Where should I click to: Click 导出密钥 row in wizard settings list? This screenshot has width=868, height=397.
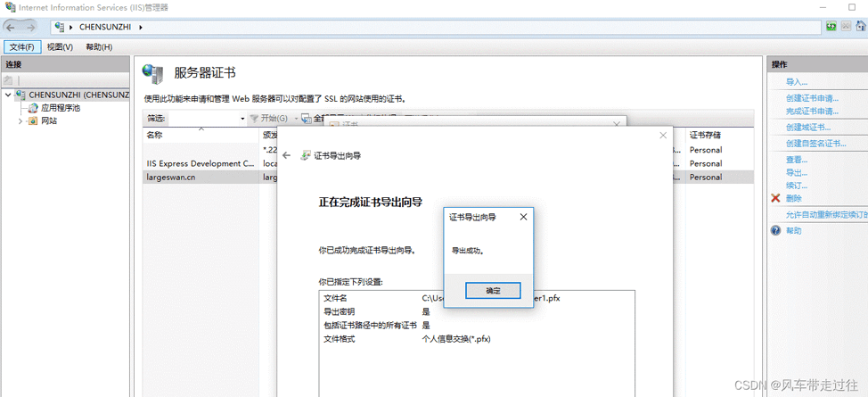coord(476,311)
